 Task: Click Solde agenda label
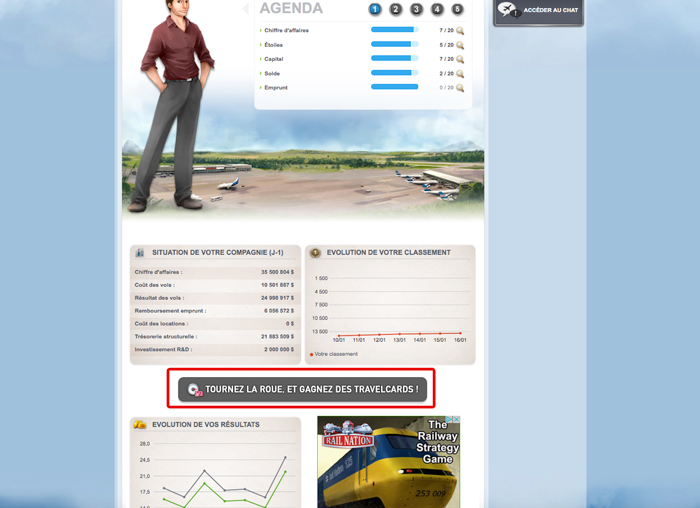click(272, 73)
